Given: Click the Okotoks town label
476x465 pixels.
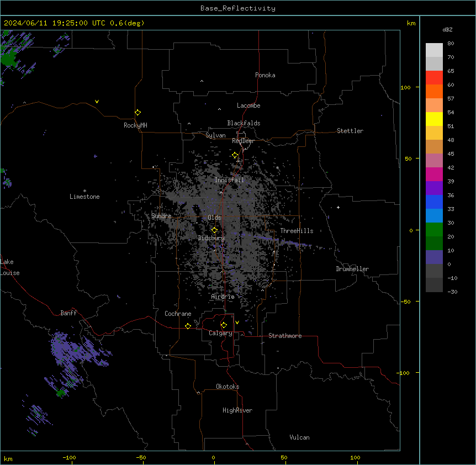Looking at the screenshot, I should [228, 387].
